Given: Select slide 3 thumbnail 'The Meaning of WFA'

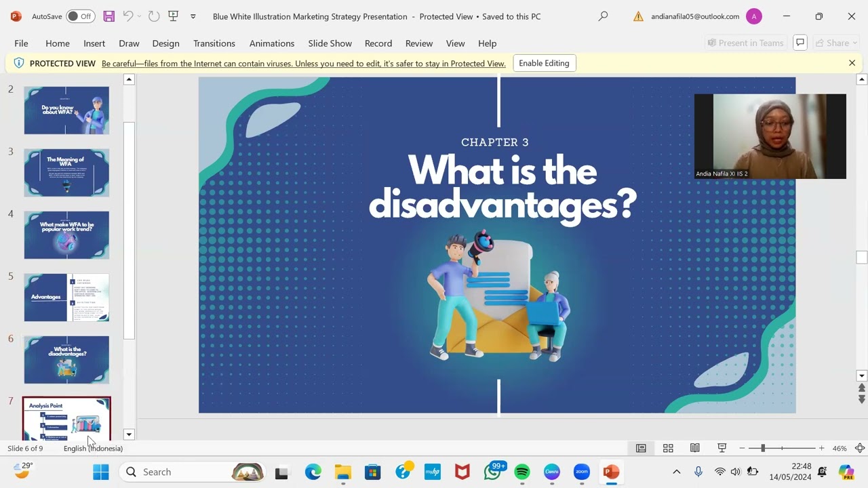Looking at the screenshot, I should (66, 173).
